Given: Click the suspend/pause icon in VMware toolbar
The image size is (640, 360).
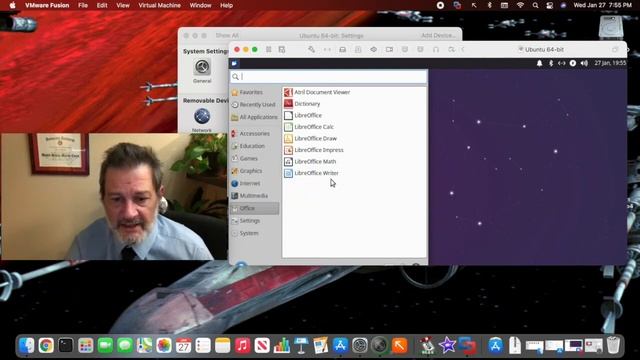Looking at the screenshot, I should pos(269,49).
